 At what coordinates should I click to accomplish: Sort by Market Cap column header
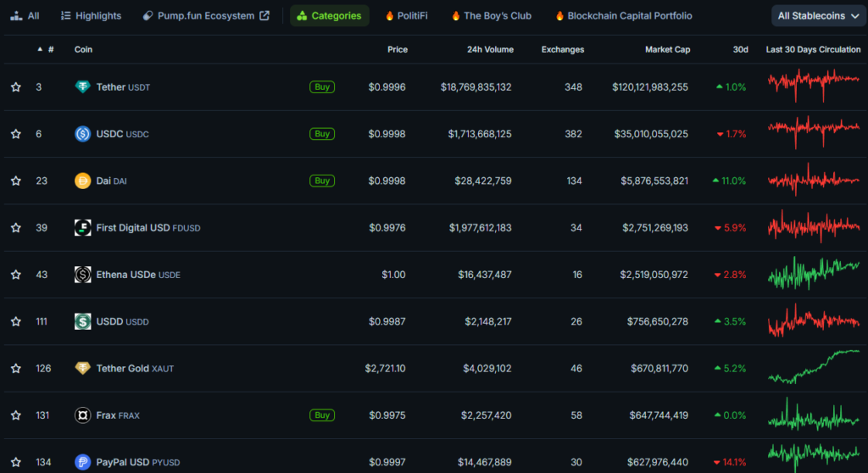point(667,49)
